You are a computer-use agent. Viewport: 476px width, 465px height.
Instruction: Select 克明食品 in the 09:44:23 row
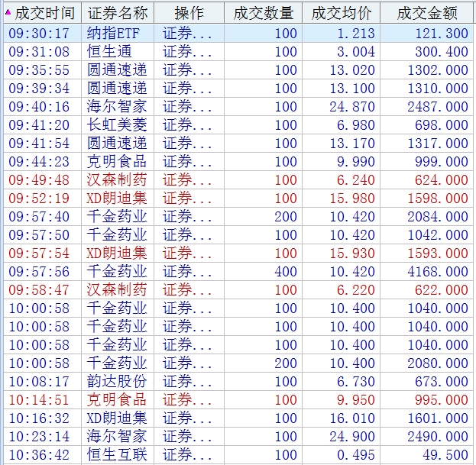pyautogui.click(x=117, y=161)
